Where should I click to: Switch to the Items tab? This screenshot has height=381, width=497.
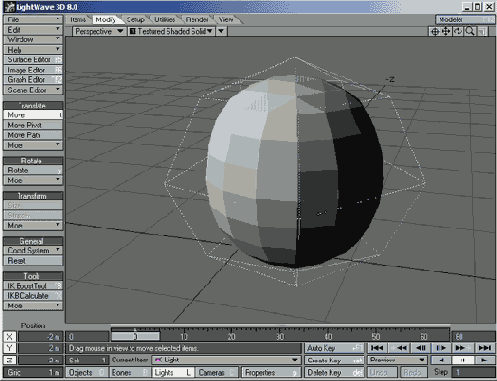[x=78, y=19]
